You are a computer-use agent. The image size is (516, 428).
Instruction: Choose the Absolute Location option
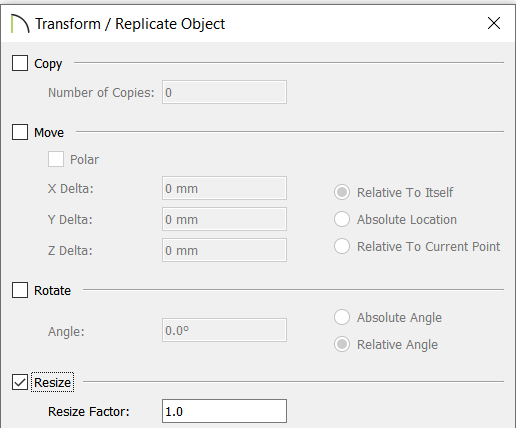pyautogui.click(x=342, y=219)
